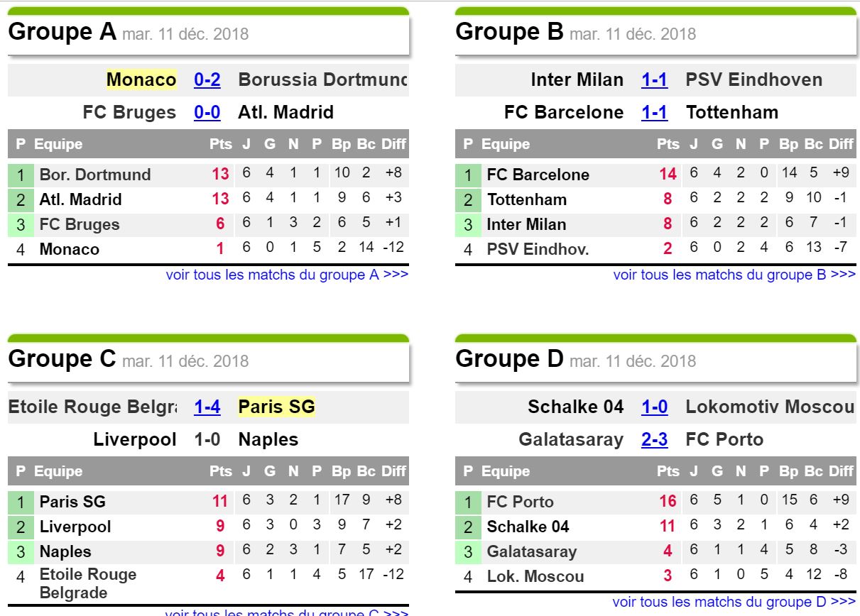The height and width of the screenshot is (616, 860).
Task: Click Pts column header in Groupe B table
Action: point(668,144)
